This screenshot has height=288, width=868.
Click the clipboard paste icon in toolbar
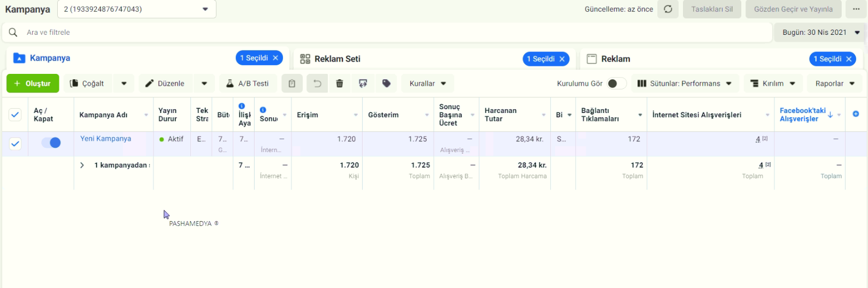click(292, 84)
